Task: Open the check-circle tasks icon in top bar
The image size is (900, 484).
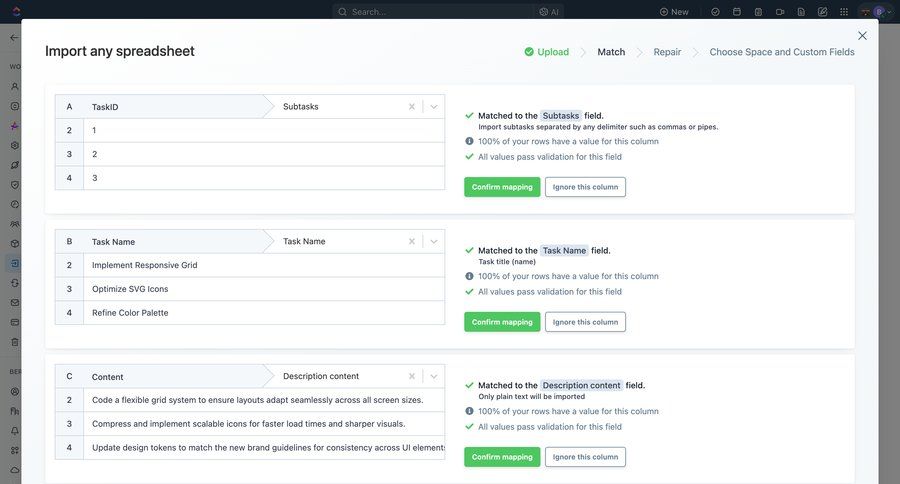Action: tap(715, 11)
